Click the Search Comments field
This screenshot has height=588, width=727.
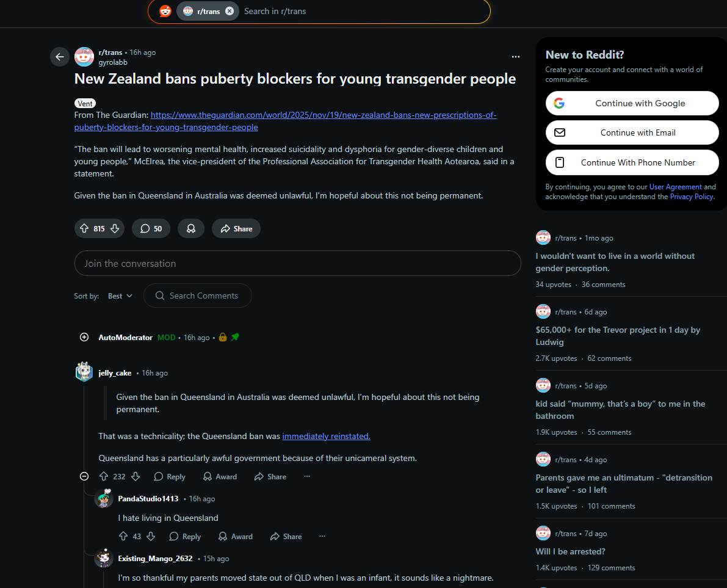coord(198,296)
